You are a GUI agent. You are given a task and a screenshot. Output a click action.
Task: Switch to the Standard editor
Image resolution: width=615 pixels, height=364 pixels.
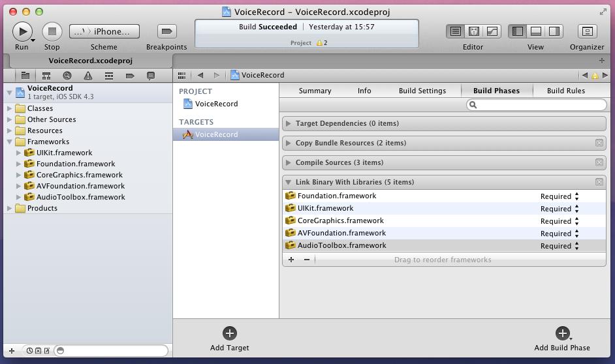[455, 31]
